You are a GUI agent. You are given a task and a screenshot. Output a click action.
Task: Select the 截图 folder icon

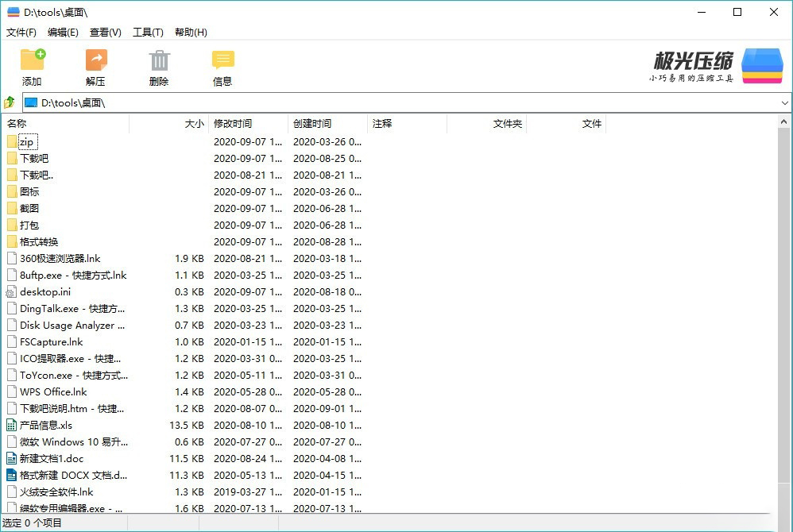pyautogui.click(x=12, y=209)
